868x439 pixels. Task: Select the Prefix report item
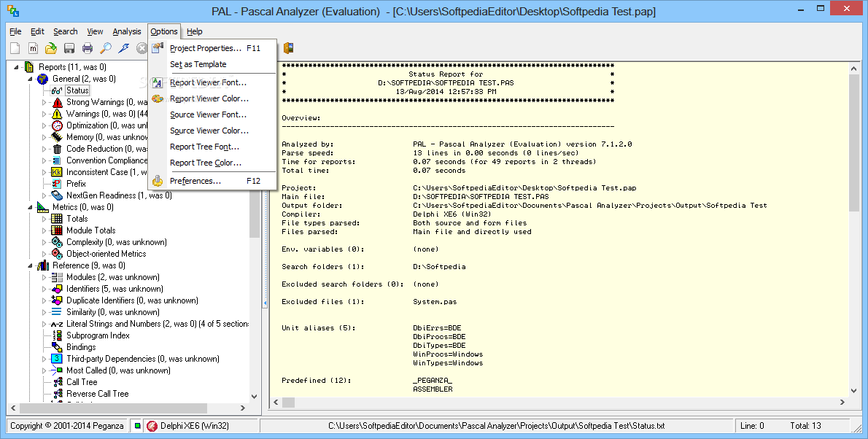[x=76, y=184]
